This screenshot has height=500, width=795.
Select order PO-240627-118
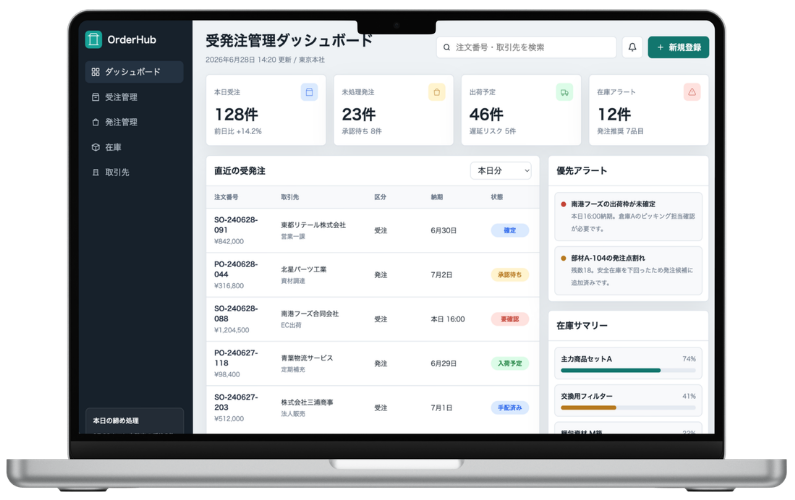pos(236,358)
